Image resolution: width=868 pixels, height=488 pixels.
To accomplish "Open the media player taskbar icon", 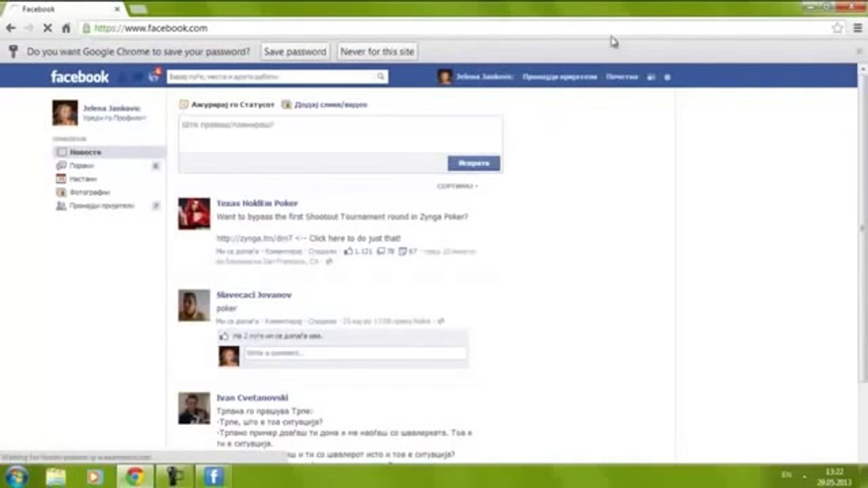I will 94,476.
